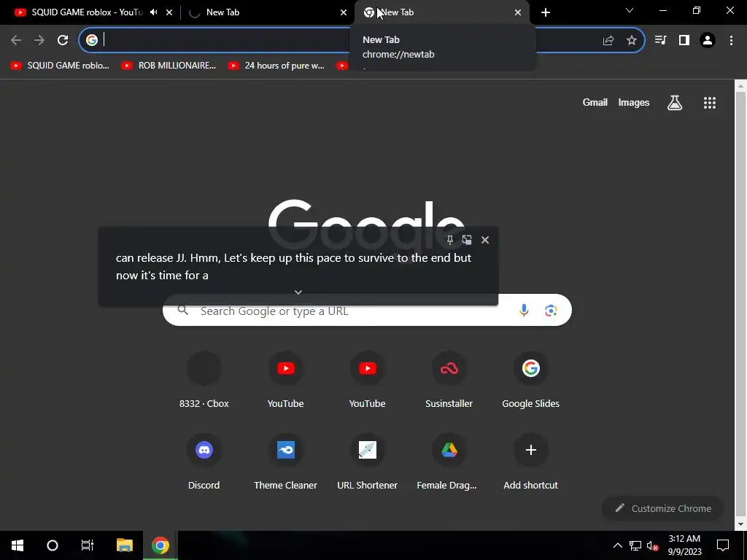
Task: Pin the live caption box
Action: point(449,240)
